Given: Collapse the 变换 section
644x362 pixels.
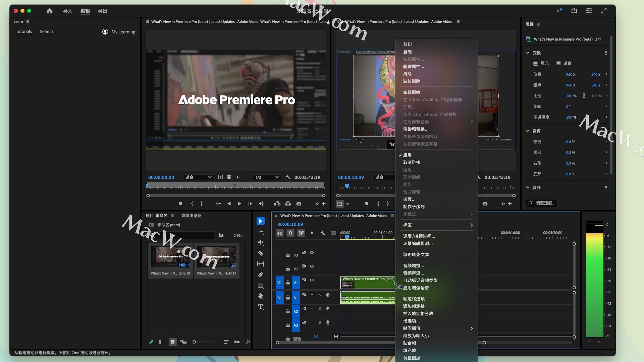Looking at the screenshot, I should [x=528, y=53].
